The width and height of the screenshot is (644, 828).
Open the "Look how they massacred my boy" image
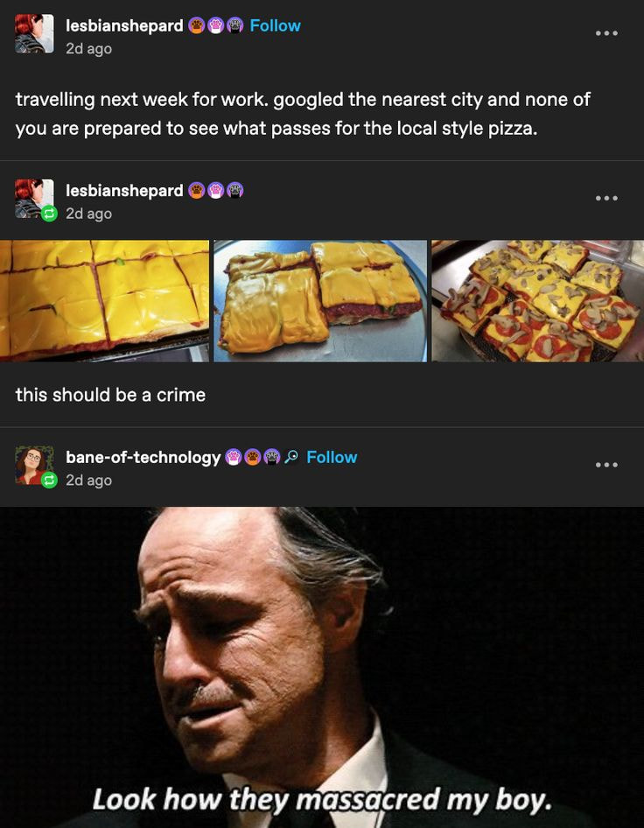click(322, 667)
